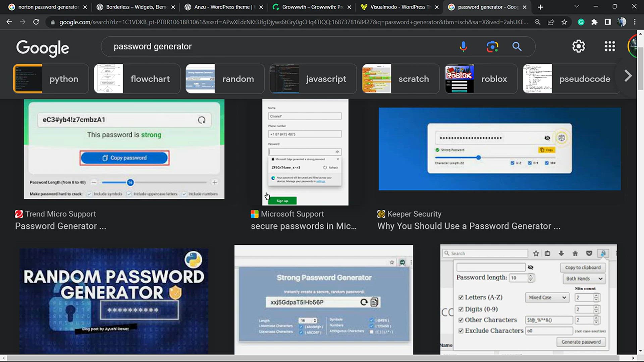Click the vertical page scrollbar
This screenshot has width=644, height=362.
tap(640, 69)
